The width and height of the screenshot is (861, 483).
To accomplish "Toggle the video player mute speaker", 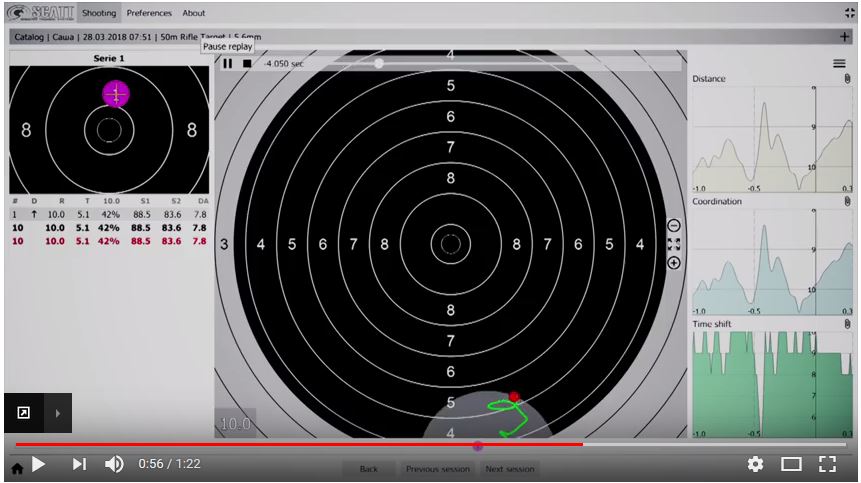I will pyautogui.click(x=115, y=464).
